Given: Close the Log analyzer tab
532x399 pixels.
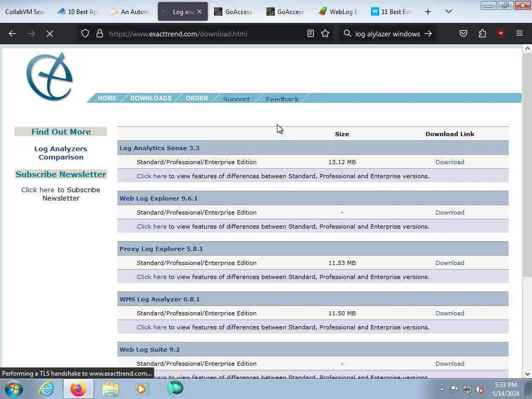Looking at the screenshot, I should point(199,11).
